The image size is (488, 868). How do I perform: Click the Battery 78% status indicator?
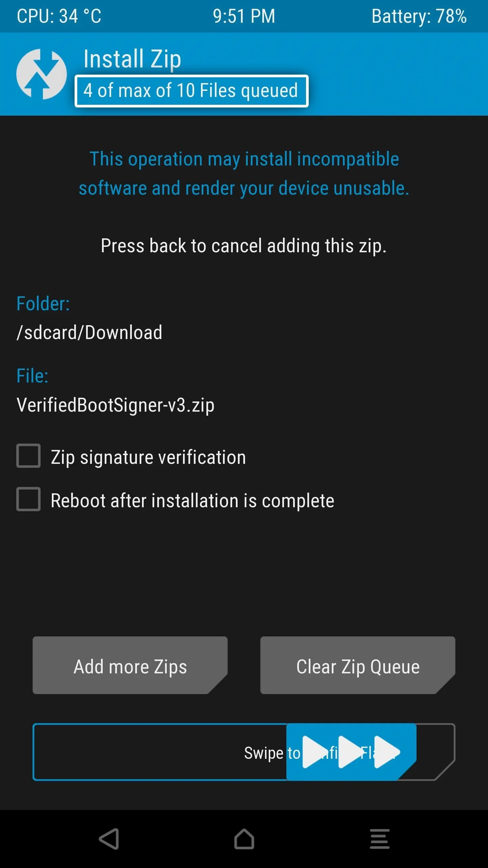tap(419, 16)
